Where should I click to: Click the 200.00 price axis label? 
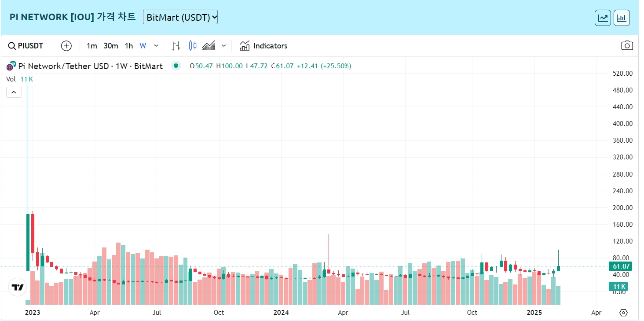click(622, 207)
